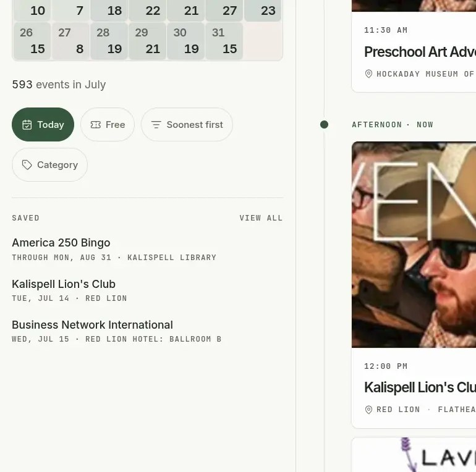Select July 26 with 15 events
The height and width of the screenshot is (472, 476).
(32, 41)
